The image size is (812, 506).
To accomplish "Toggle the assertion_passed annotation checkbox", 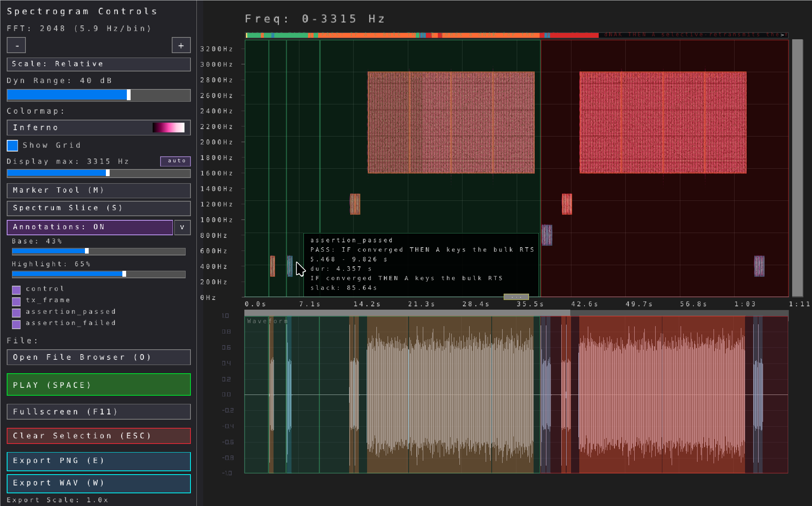I will click(x=16, y=313).
